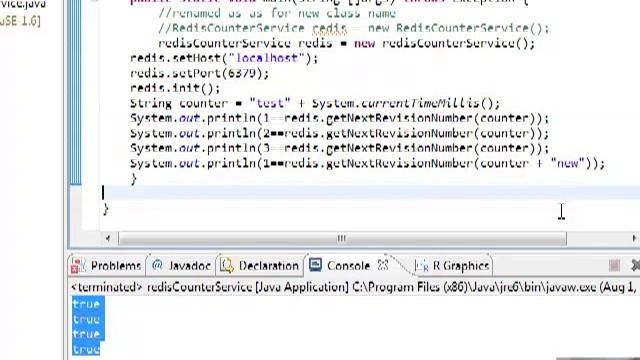Click the Console monitor icon
Image resolution: width=640 pixels, height=360 pixels.
(316, 265)
